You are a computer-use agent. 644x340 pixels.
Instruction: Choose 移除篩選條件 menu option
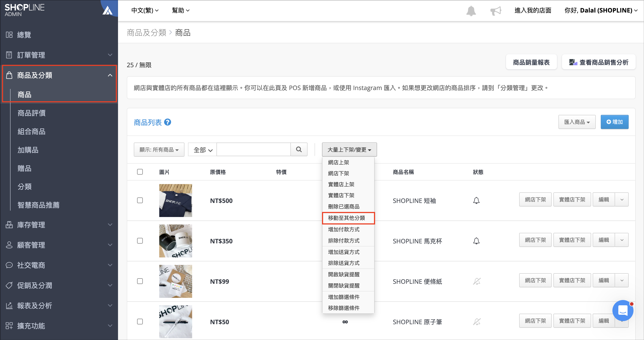[x=343, y=308]
